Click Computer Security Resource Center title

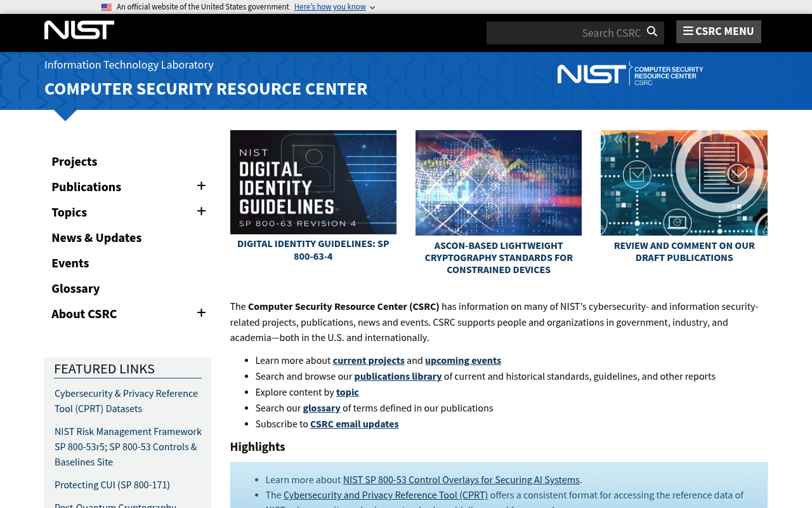click(x=206, y=89)
